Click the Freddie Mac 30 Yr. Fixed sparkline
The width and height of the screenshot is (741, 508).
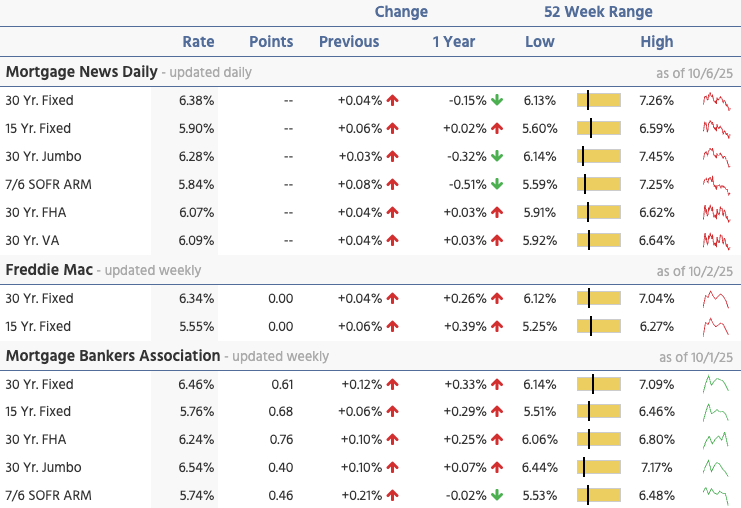[x=717, y=299]
